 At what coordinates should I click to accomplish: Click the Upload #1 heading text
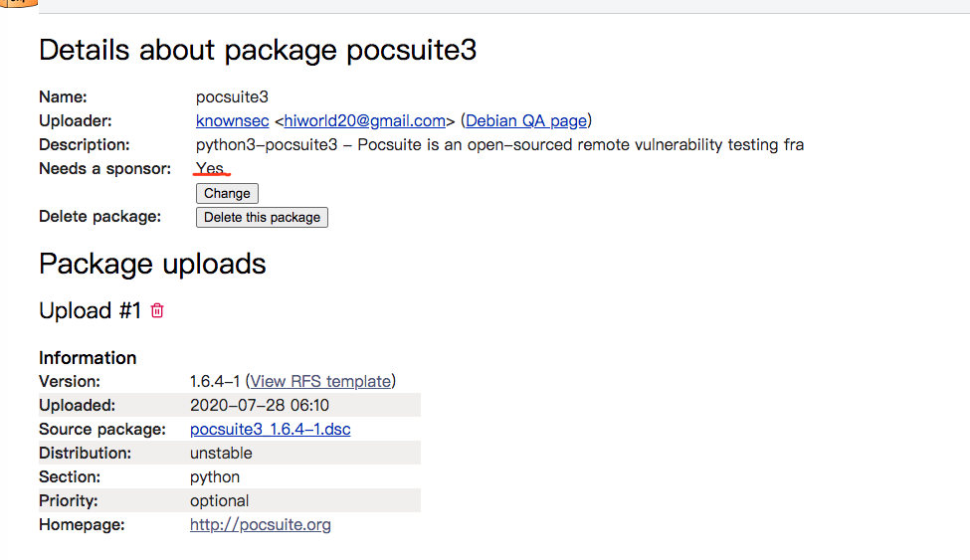[90, 310]
